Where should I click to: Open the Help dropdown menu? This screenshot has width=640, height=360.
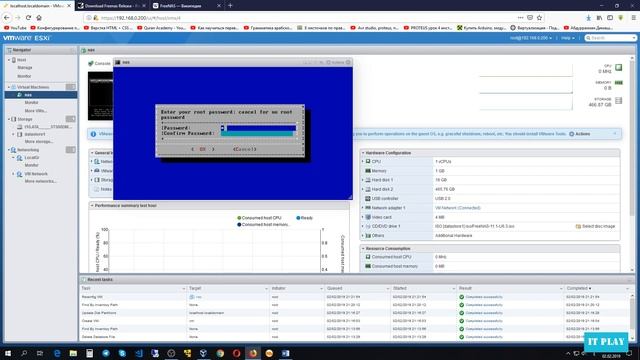point(567,38)
